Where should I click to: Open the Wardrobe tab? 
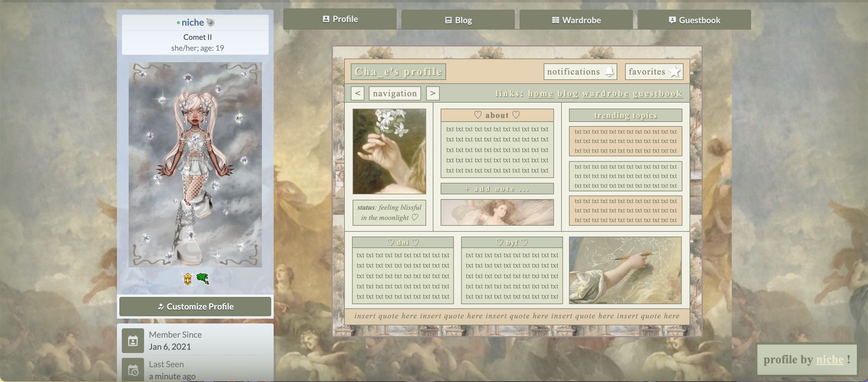coord(576,20)
